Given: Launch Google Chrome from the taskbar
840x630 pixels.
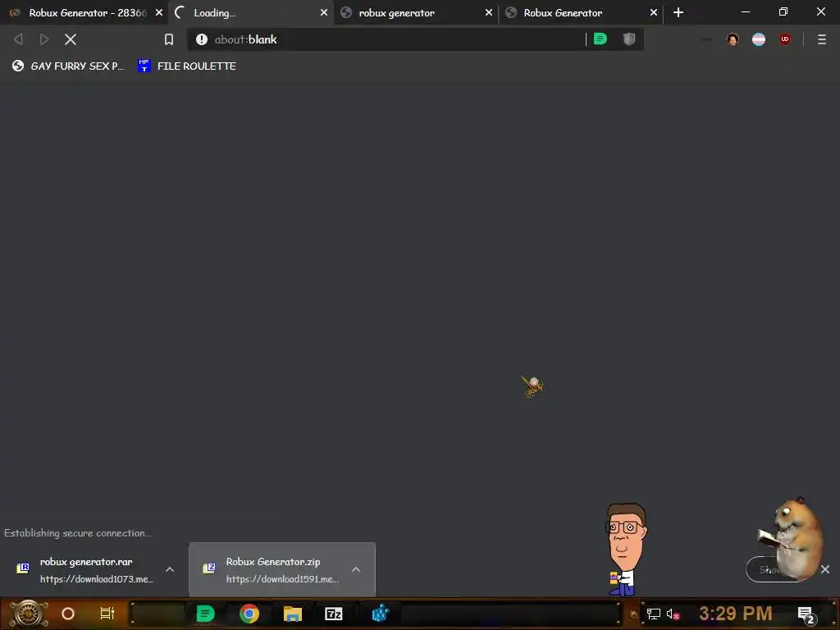Looking at the screenshot, I should 249,614.
